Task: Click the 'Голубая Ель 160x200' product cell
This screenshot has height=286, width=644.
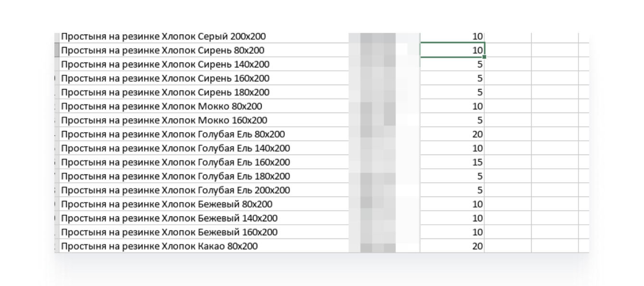Action: click(175, 162)
